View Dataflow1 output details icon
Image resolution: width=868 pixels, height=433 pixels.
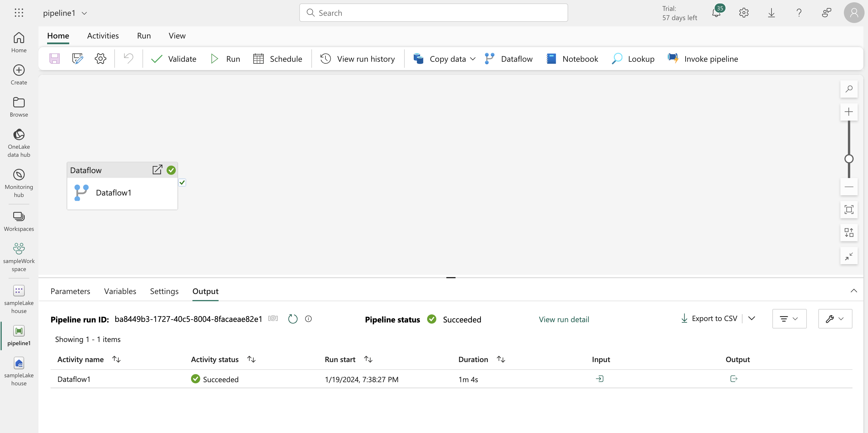[734, 379]
